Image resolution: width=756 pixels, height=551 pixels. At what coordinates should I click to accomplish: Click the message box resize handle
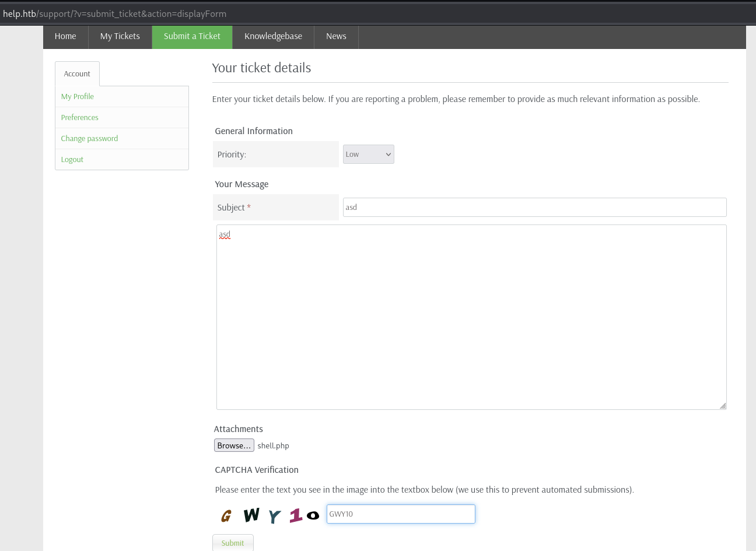point(723,406)
